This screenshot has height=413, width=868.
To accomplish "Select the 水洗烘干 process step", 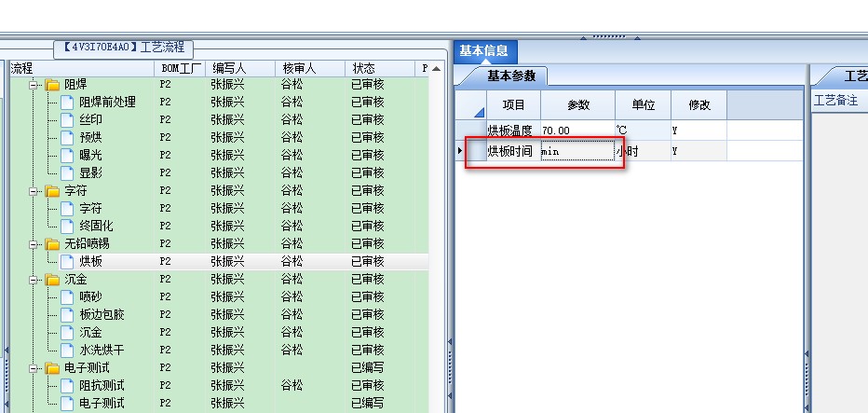I will [102, 350].
